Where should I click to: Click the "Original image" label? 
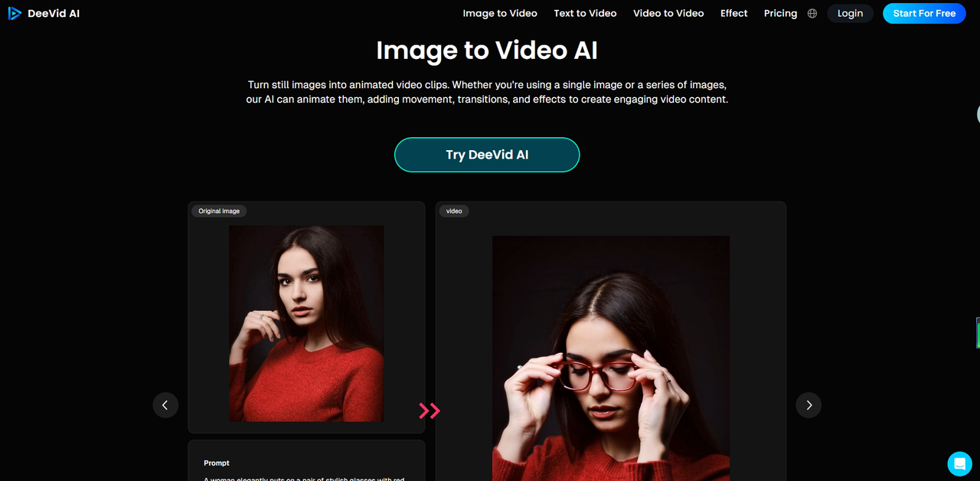pyautogui.click(x=219, y=211)
